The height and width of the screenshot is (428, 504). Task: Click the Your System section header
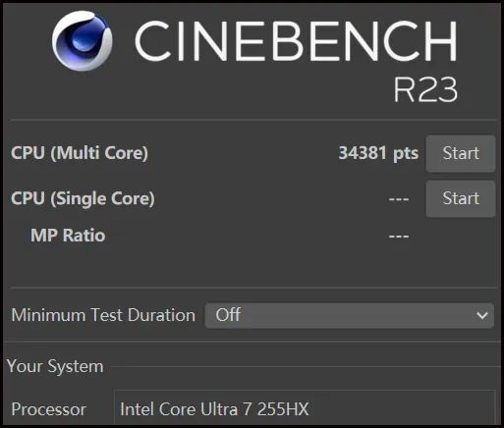point(55,366)
